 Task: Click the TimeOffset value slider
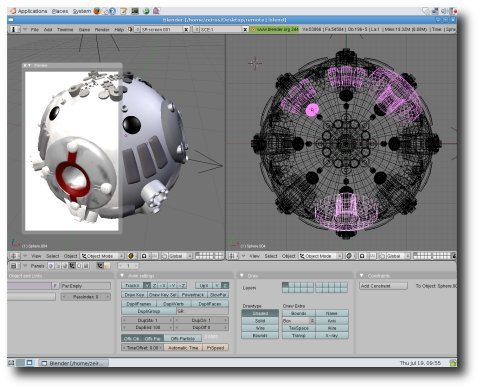[143, 348]
